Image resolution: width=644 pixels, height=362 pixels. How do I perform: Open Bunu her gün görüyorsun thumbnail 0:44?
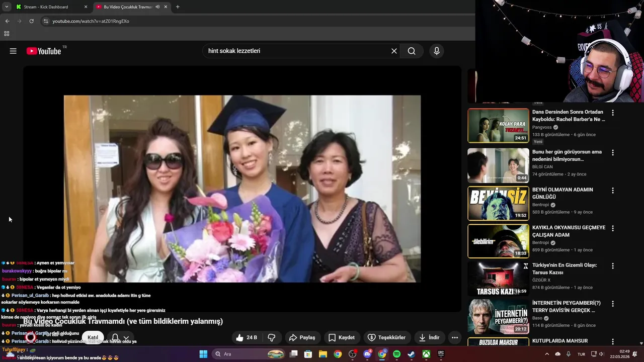(498, 165)
